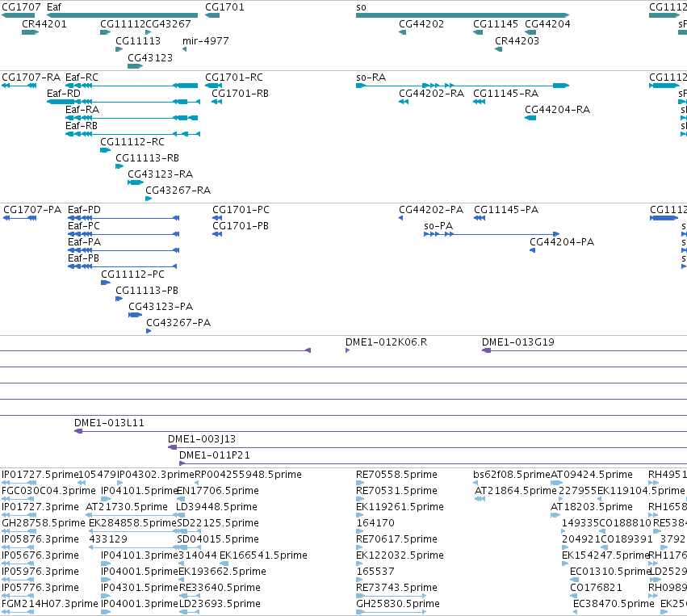Screen dimensions: 687x616
Task: Click the so-PA protein label
Action: pos(438,226)
